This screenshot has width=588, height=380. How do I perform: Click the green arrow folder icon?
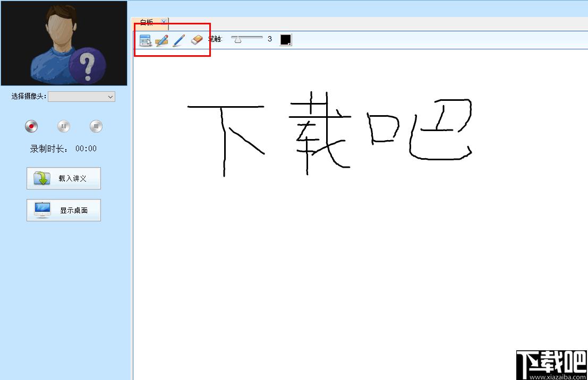point(42,178)
